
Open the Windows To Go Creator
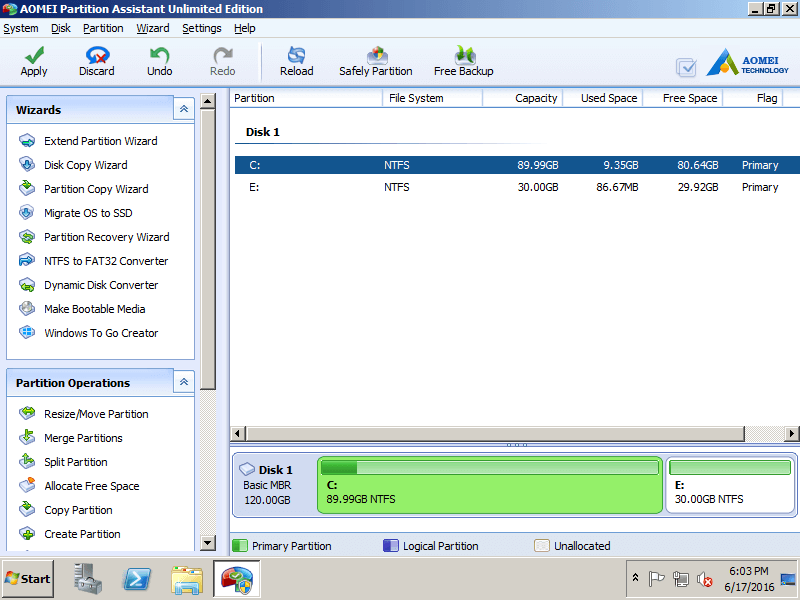click(x=101, y=333)
